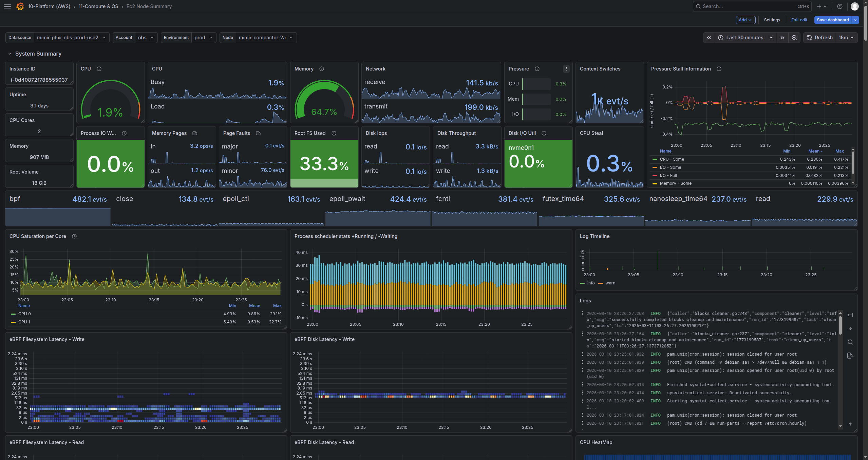The width and height of the screenshot is (868, 460).
Task: Open the navigation hamburger menu
Action: pos(7,6)
